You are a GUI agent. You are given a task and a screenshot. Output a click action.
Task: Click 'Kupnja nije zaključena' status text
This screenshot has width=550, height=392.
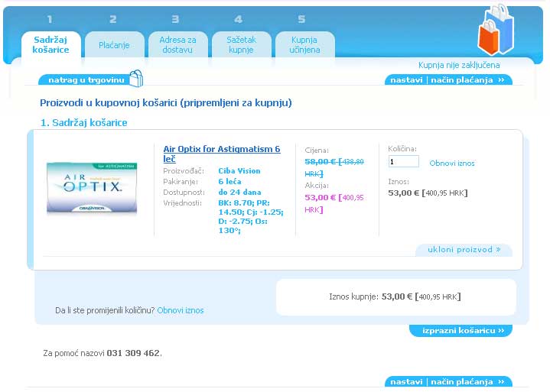pos(459,65)
